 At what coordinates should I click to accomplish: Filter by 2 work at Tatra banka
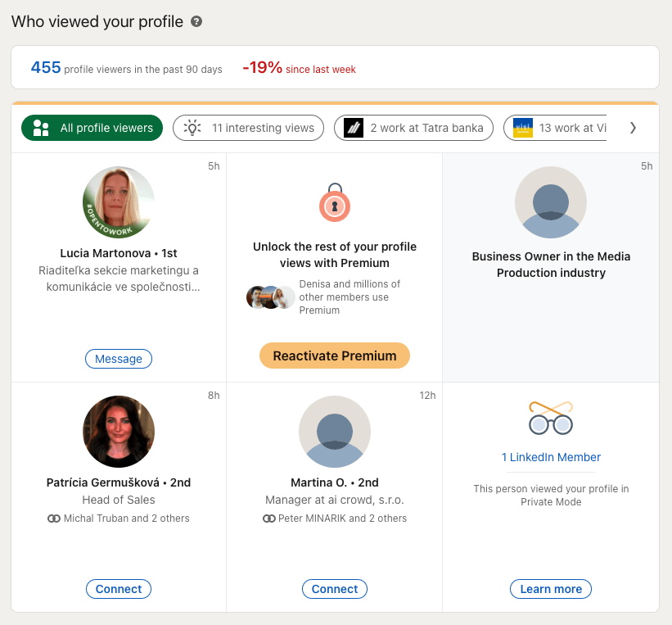[x=413, y=128]
